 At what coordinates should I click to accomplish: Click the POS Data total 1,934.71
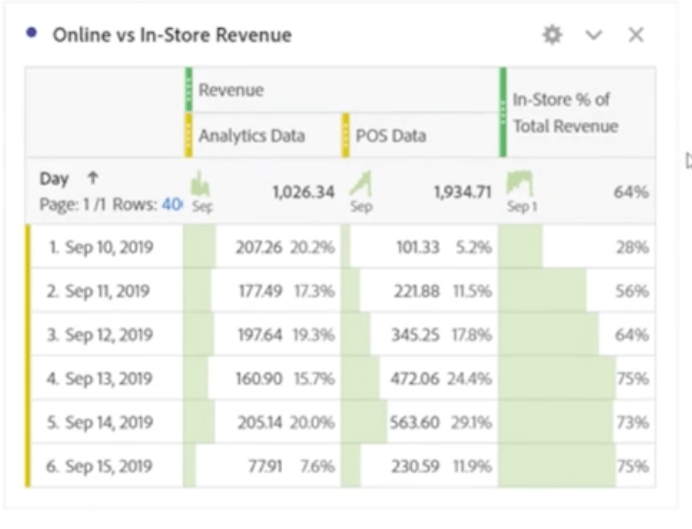point(463,192)
